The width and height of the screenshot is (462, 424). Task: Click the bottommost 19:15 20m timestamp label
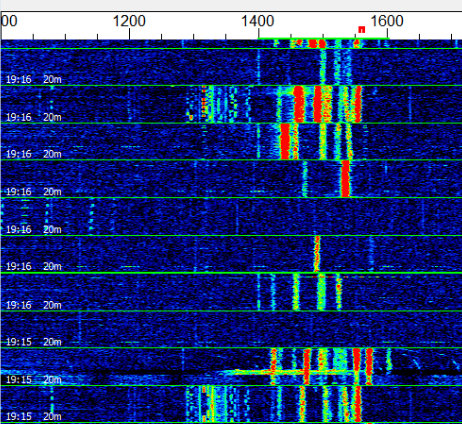tap(34, 416)
